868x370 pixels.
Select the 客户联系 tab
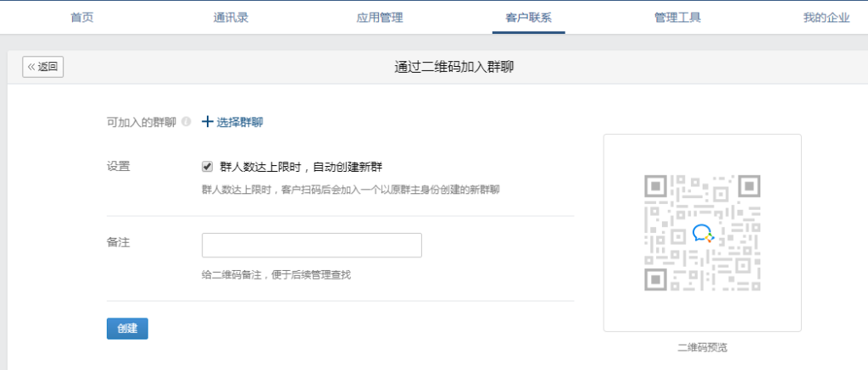528,18
